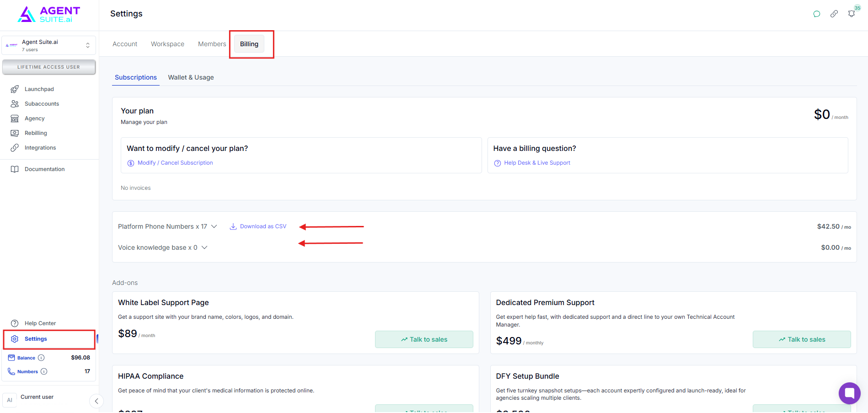
Task: Click the question icon beside Help Desk & Live Support
Action: pos(498,163)
